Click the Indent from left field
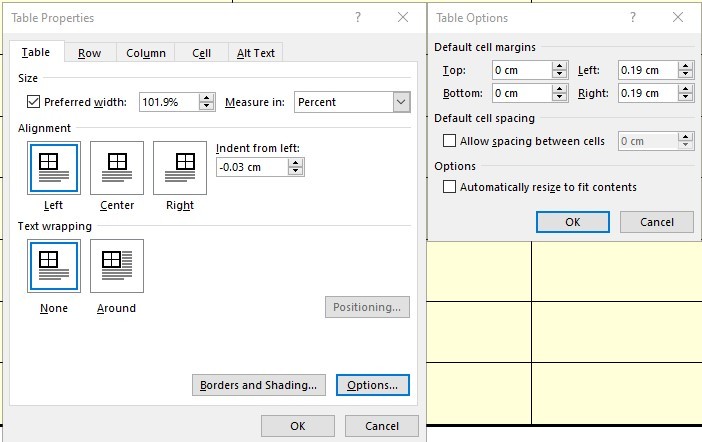Viewport: 702px width, 442px height. (x=253, y=167)
